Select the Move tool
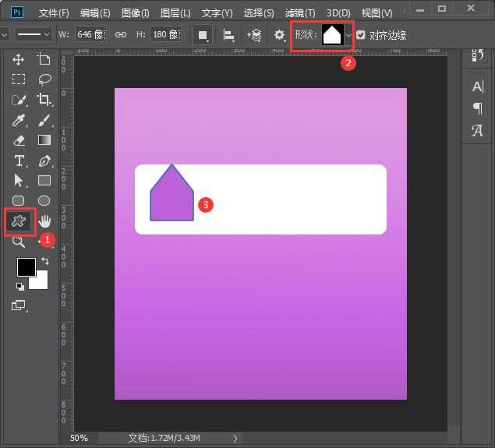This screenshot has width=495, height=448. tap(19, 59)
